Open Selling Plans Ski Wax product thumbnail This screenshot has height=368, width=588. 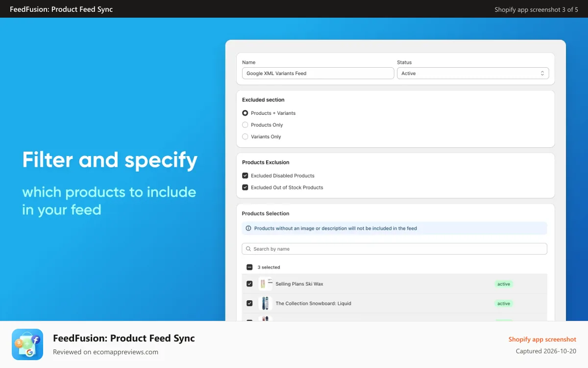(x=265, y=284)
